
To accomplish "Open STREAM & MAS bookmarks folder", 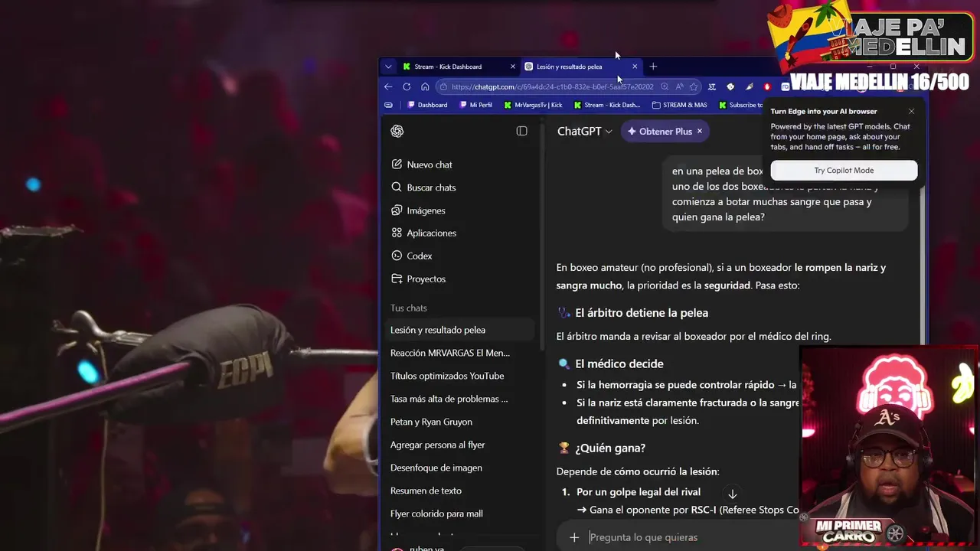I will [x=679, y=105].
